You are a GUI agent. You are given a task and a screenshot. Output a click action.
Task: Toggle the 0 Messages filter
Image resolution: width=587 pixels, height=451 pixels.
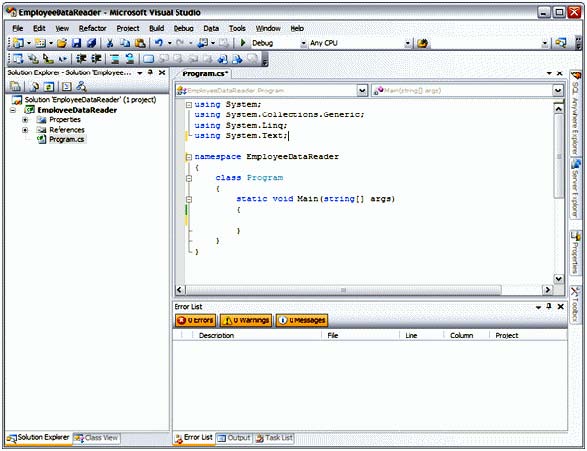302,320
